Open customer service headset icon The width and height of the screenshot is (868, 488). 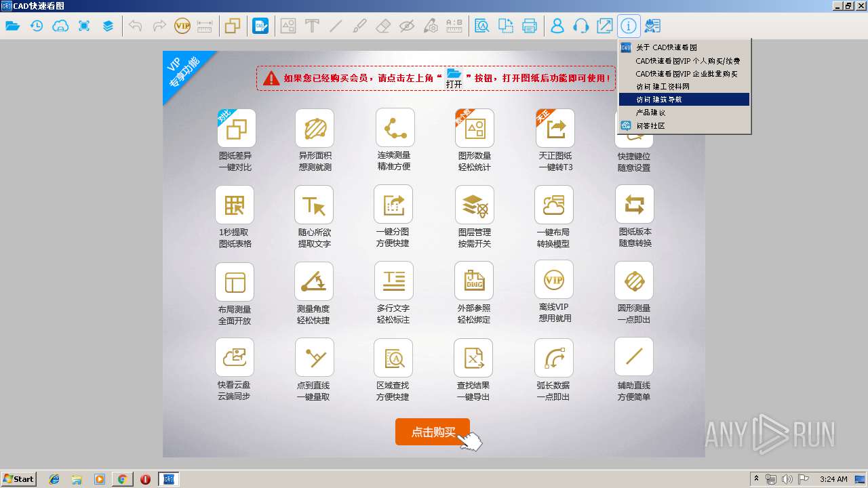tap(581, 26)
